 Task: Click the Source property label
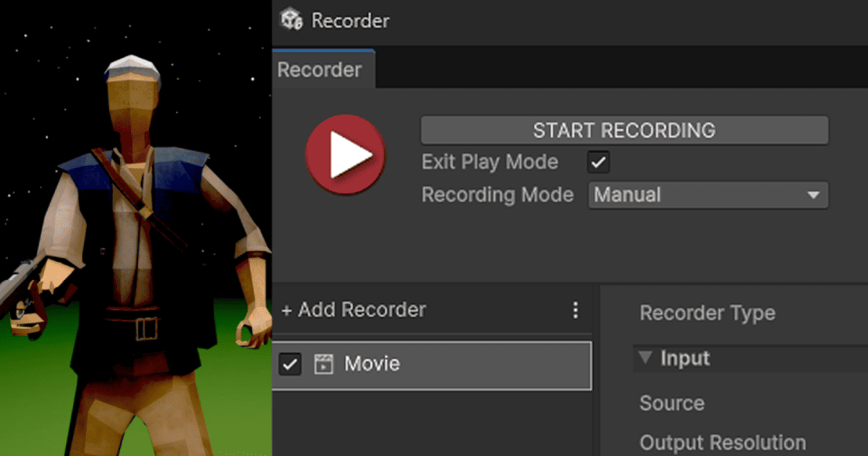click(x=671, y=403)
